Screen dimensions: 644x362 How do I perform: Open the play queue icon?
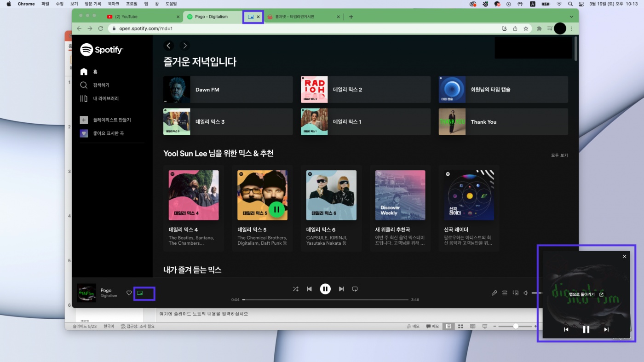pos(505,293)
